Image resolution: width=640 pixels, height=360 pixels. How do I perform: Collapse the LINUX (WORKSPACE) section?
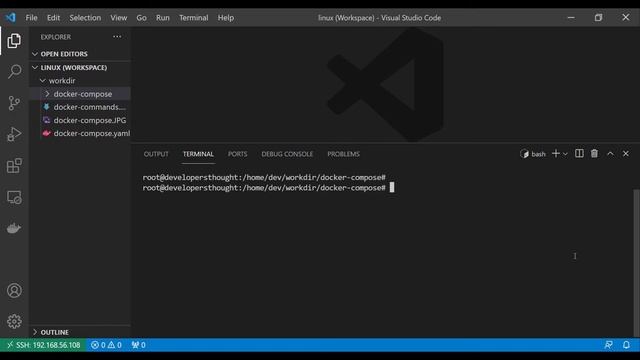coord(80,67)
